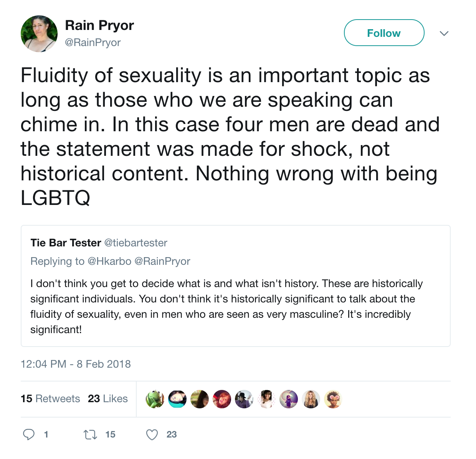The image size is (476, 459).
Task: Open Rain Pryor's profile picture
Action: 39,34
